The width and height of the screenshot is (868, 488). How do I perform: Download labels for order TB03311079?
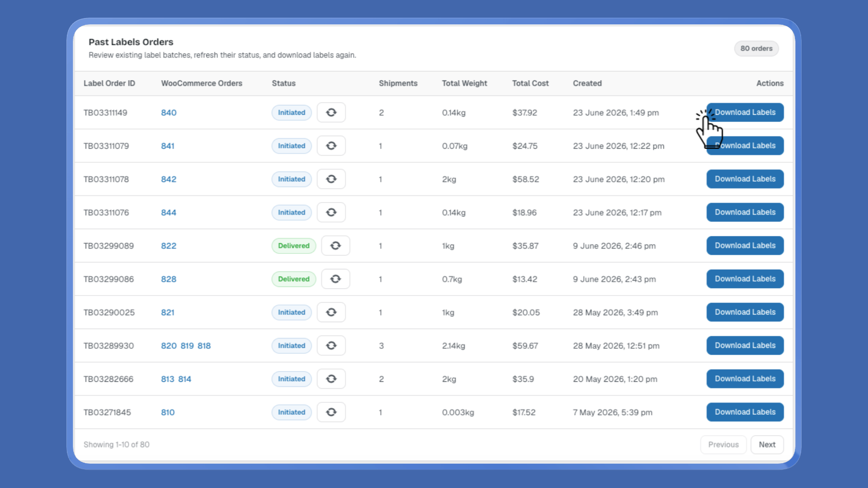(x=745, y=146)
